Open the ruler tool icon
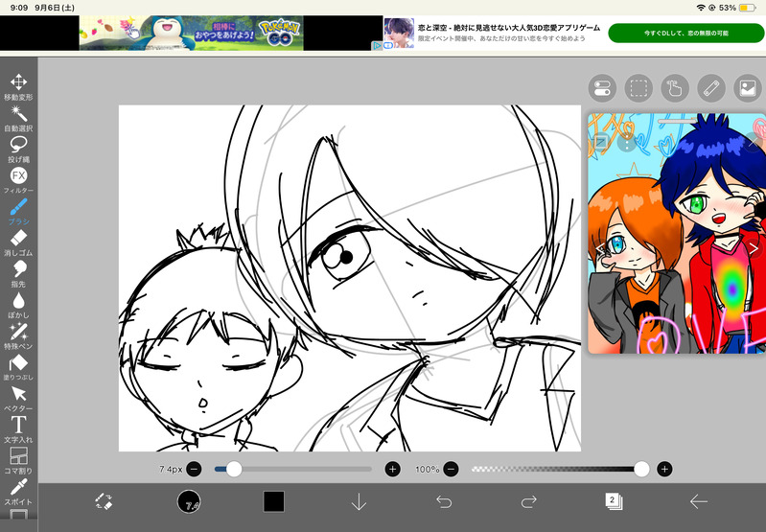The height and width of the screenshot is (532, 766). [710, 88]
